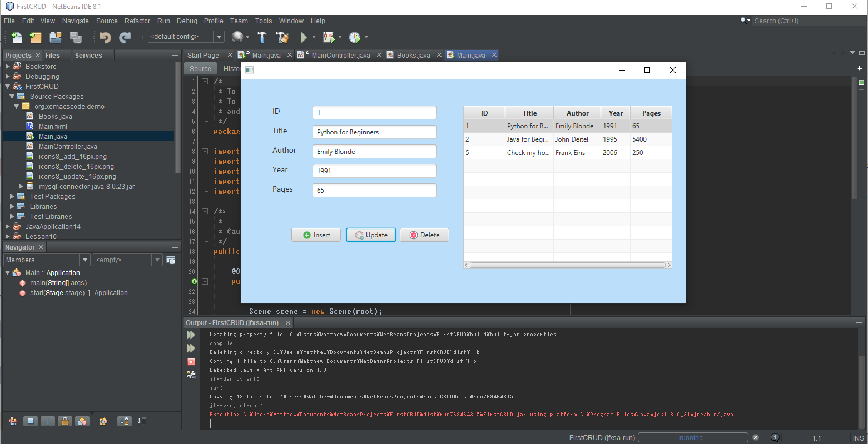Toggle Show Static Members in Navigator
868x444 pixels.
click(48, 421)
